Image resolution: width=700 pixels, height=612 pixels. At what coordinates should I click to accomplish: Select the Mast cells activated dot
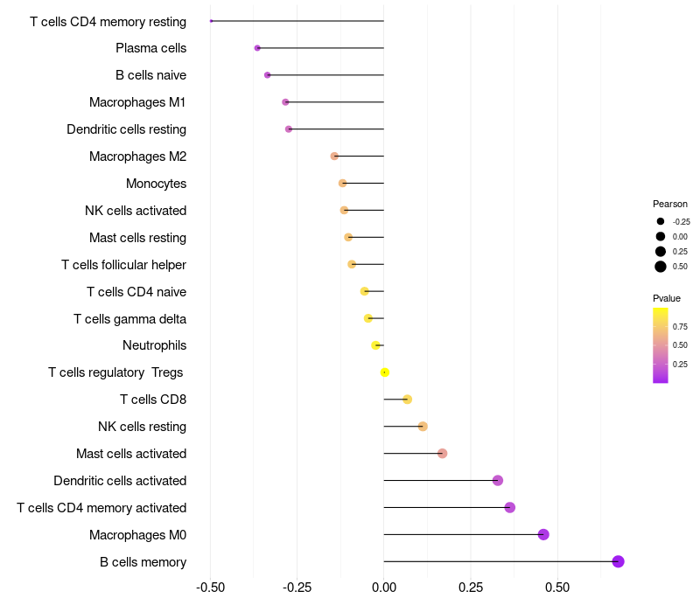[x=443, y=453]
